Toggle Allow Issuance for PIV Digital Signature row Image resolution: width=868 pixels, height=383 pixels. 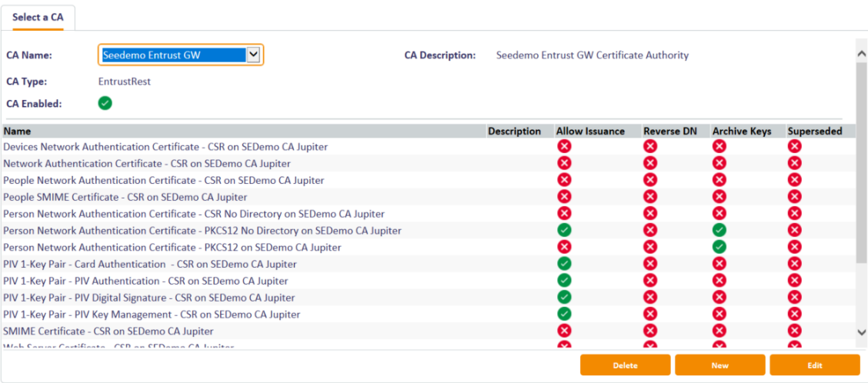564,297
